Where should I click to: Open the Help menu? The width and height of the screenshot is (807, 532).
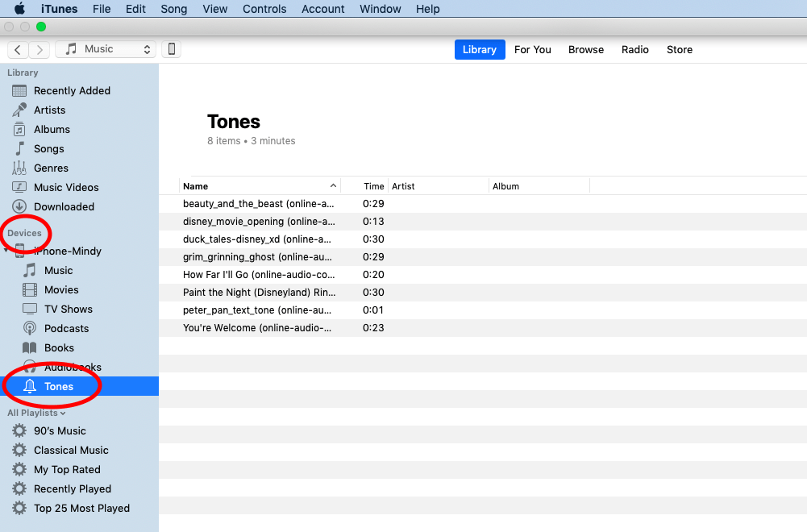[x=428, y=9]
